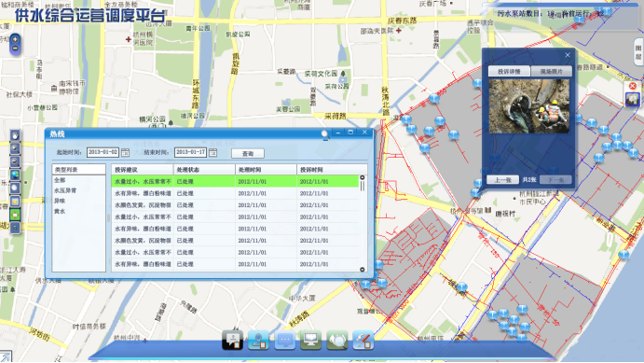Select 水压异常 in the type list
This screenshot has height=363, width=644.
coord(65,190)
